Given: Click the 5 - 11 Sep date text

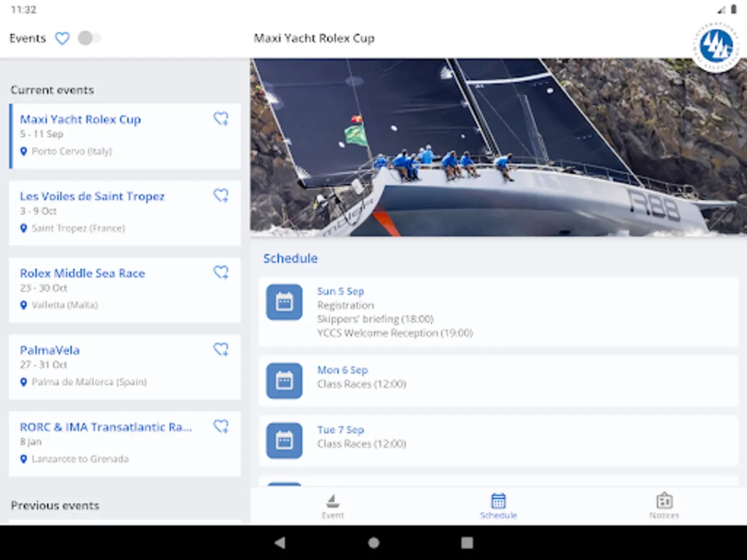Looking at the screenshot, I should pyautogui.click(x=41, y=134).
